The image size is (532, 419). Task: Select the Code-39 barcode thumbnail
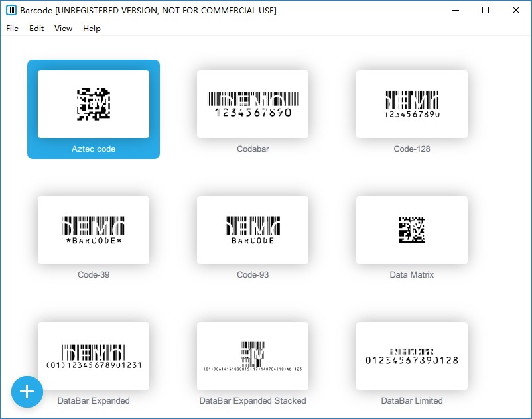click(94, 230)
